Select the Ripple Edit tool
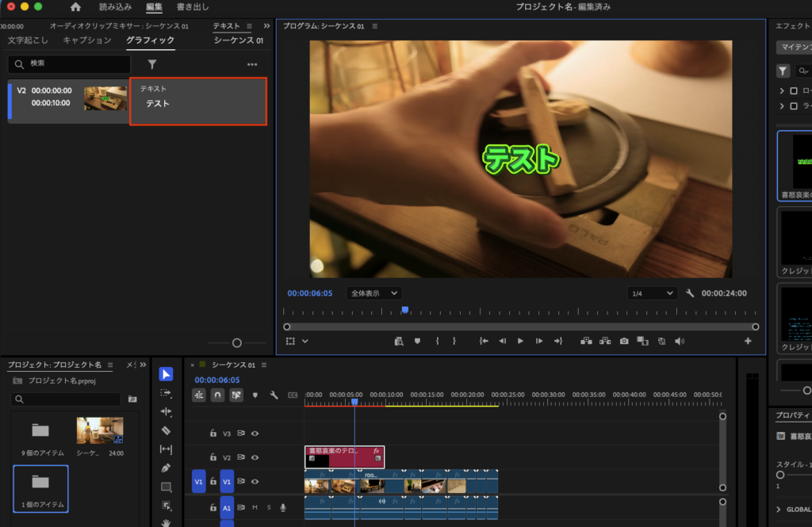 pos(166,411)
